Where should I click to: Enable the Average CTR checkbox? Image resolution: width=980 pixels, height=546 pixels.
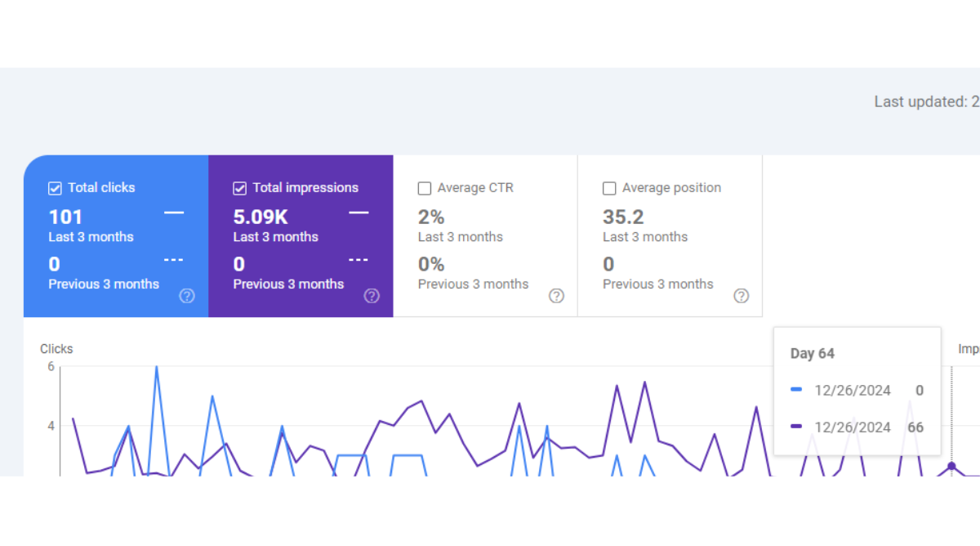[425, 189]
